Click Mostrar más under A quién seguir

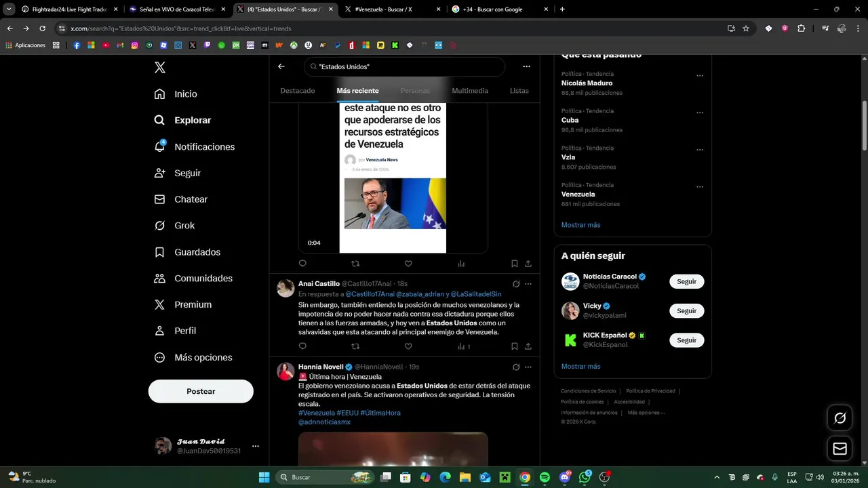(580, 367)
